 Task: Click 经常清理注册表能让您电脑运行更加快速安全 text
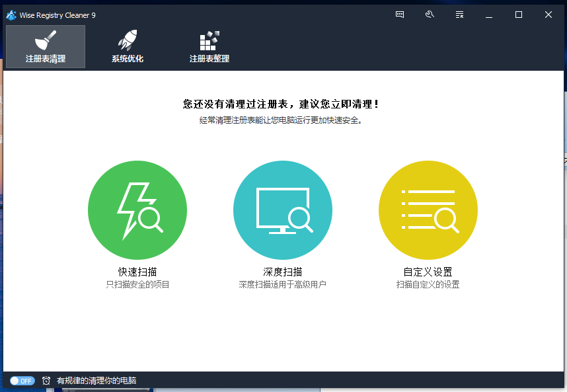(281, 120)
